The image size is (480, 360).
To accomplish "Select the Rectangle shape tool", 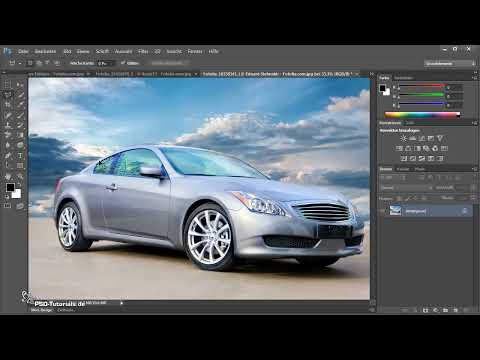I will click(20, 165).
